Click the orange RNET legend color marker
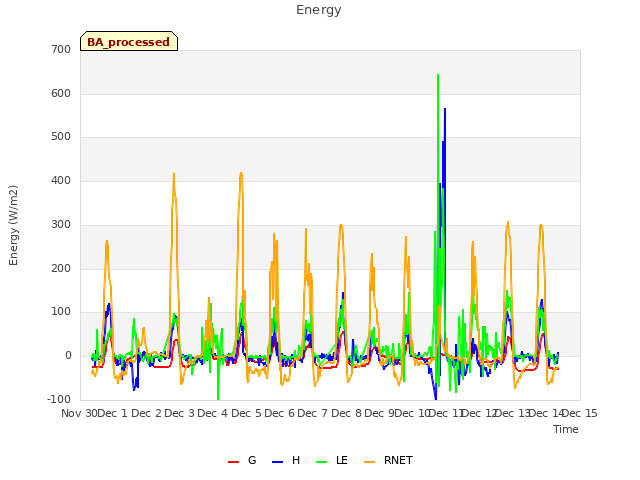Viewport: 640px width, 480px height. 369,462
